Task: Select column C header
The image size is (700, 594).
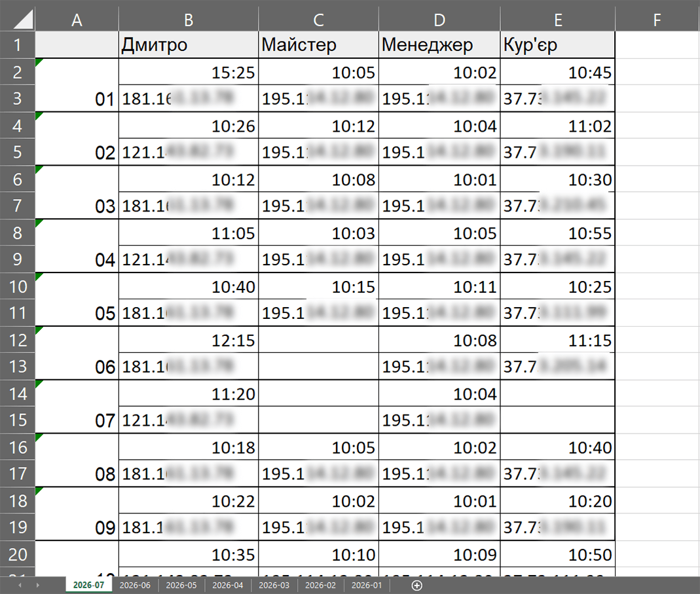Action: click(x=318, y=20)
